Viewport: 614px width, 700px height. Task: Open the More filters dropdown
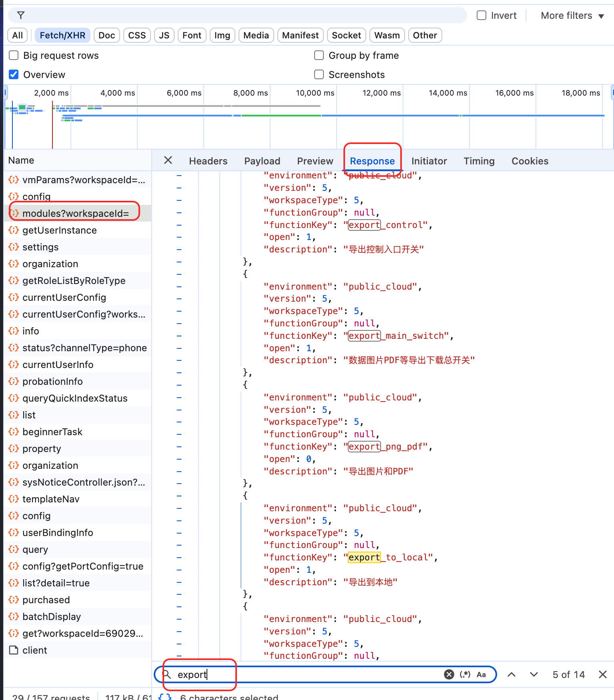coord(572,16)
